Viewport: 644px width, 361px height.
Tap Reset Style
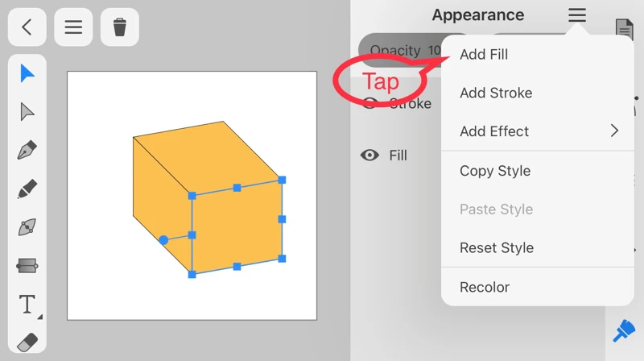pos(497,247)
